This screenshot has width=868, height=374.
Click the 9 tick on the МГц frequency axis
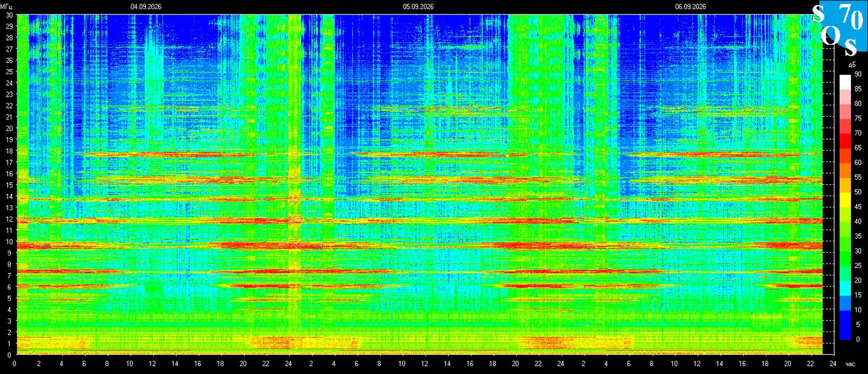coord(11,253)
